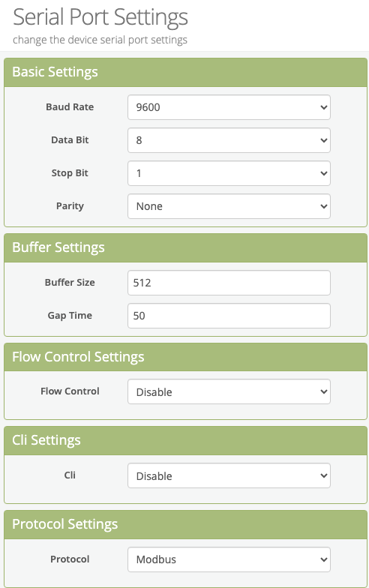Click the Protocol Settings panel header

186,525
